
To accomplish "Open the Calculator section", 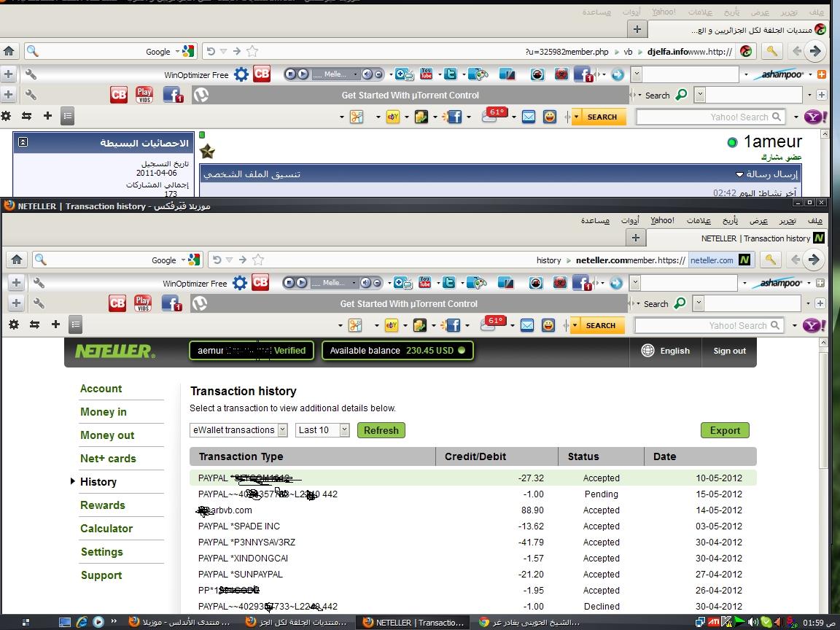I will (x=106, y=528).
